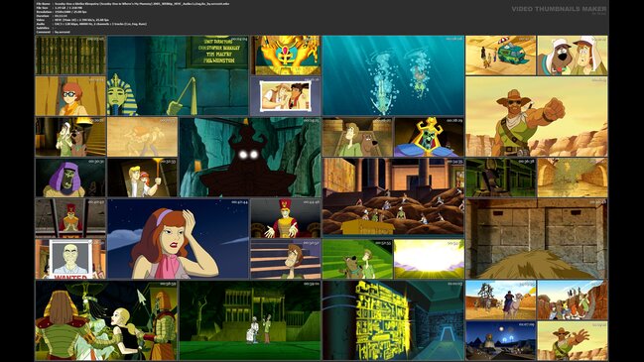
Task: Select the stone wall with sand pile thumbnail
Action: [537, 239]
